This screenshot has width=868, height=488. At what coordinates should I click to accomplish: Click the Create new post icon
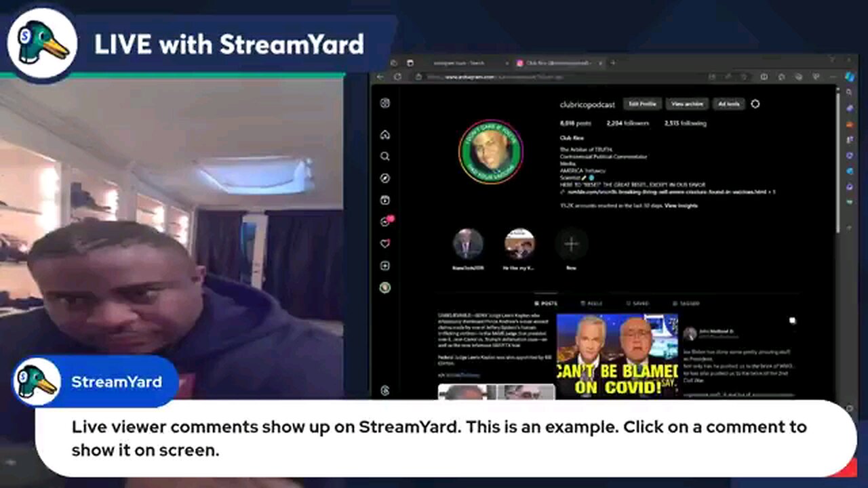tap(384, 266)
